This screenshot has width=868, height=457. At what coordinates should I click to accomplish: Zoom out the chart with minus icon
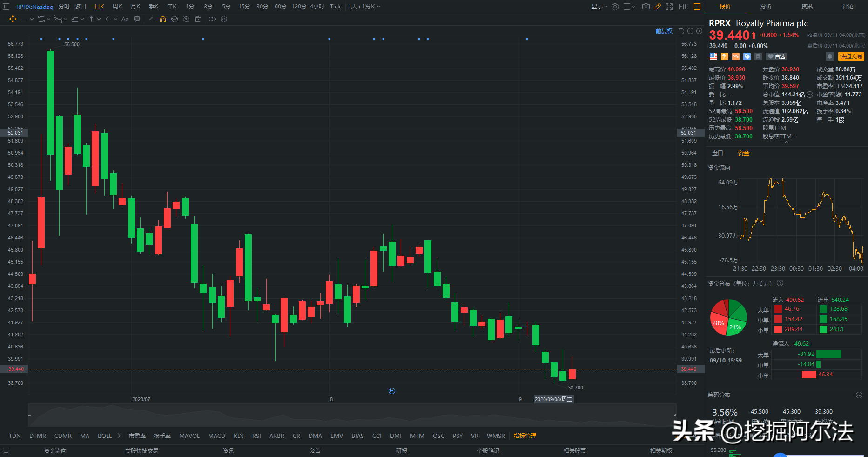pyautogui.click(x=691, y=31)
